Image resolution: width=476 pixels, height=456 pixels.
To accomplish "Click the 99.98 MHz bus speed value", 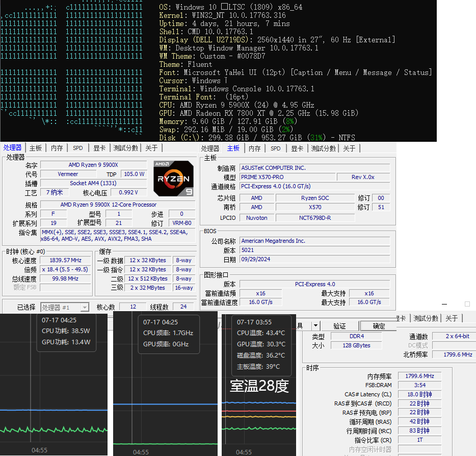I will pos(65,278).
